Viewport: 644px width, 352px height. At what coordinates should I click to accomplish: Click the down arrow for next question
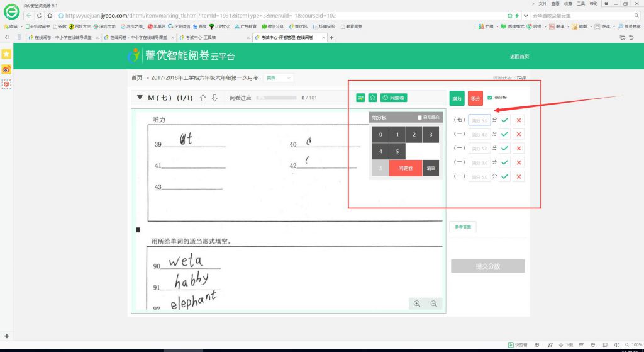[x=214, y=98]
